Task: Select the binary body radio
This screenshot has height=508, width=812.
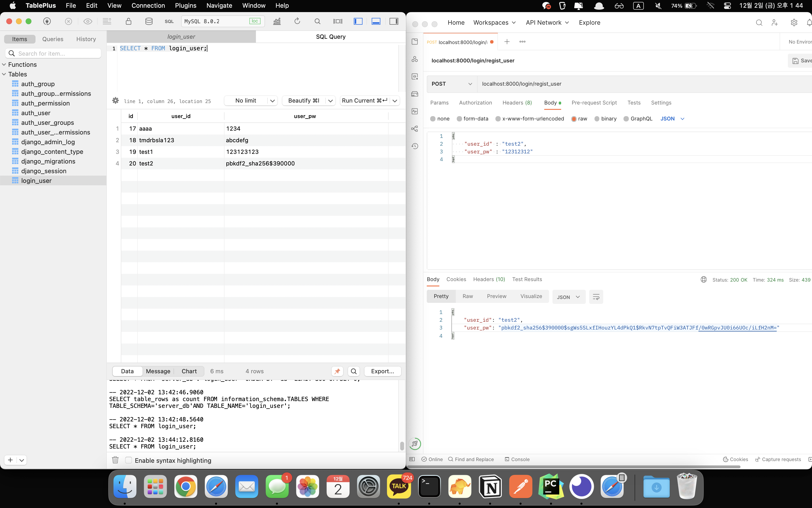Action: point(597,119)
